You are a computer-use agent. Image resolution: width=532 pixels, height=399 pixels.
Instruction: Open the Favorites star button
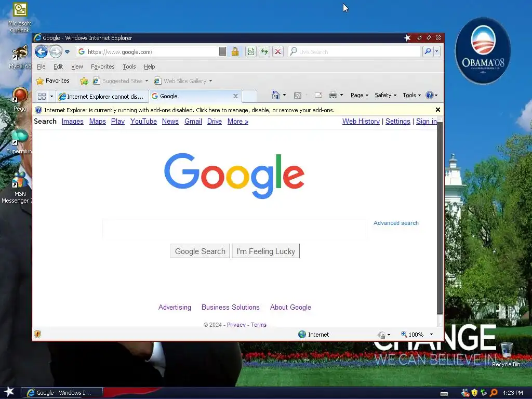coord(52,81)
